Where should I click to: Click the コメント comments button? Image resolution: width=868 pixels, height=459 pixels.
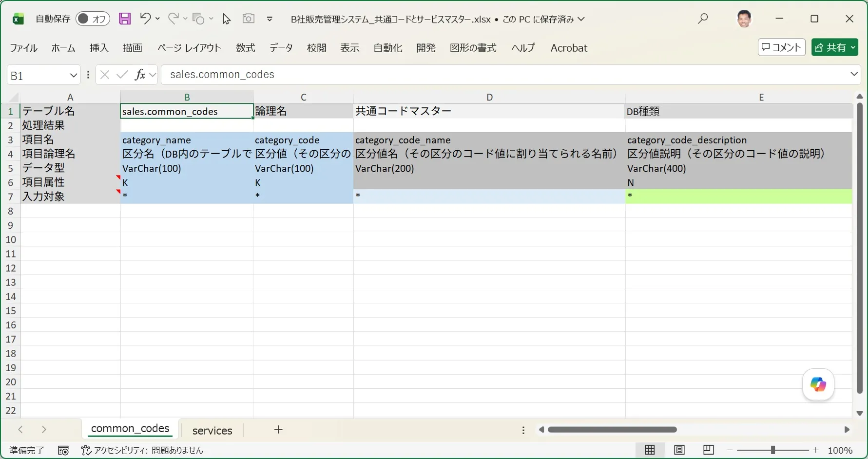click(782, 47)
